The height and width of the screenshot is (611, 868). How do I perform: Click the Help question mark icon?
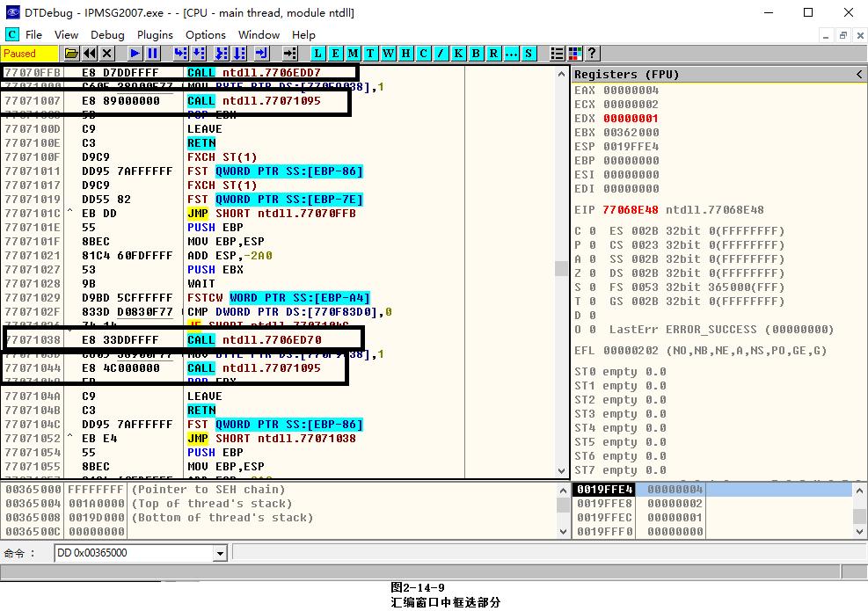592,54
